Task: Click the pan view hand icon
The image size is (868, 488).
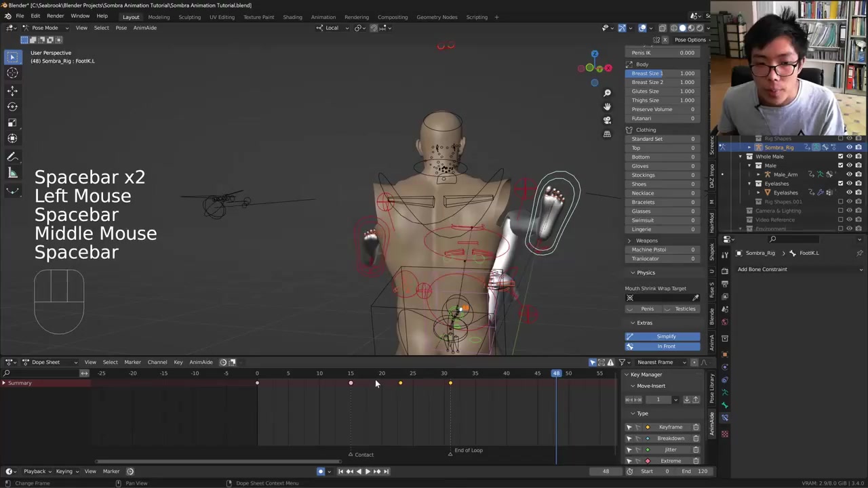Action: [607, 106]
